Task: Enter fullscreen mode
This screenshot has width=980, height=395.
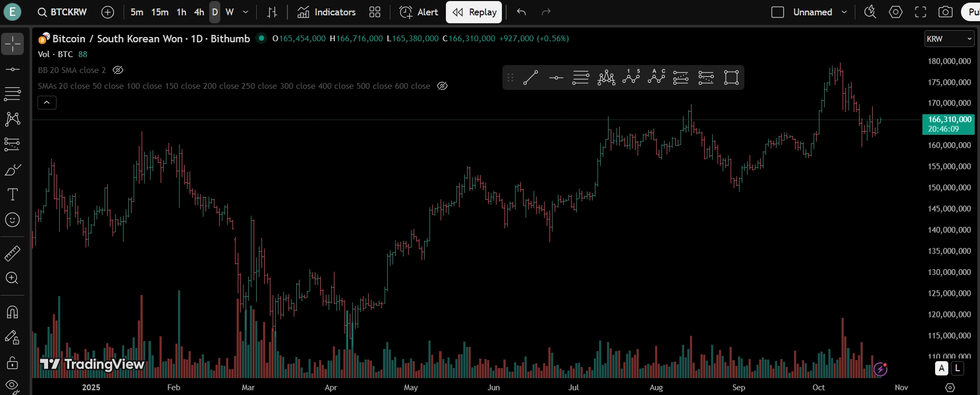Action: click(920, 12)
